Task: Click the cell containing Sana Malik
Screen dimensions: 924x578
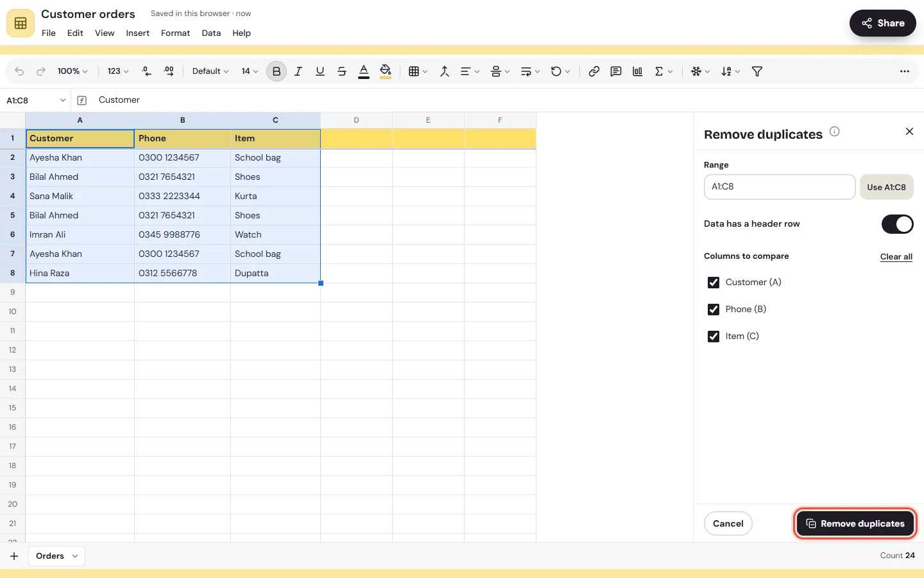Action: coord(80,197)
